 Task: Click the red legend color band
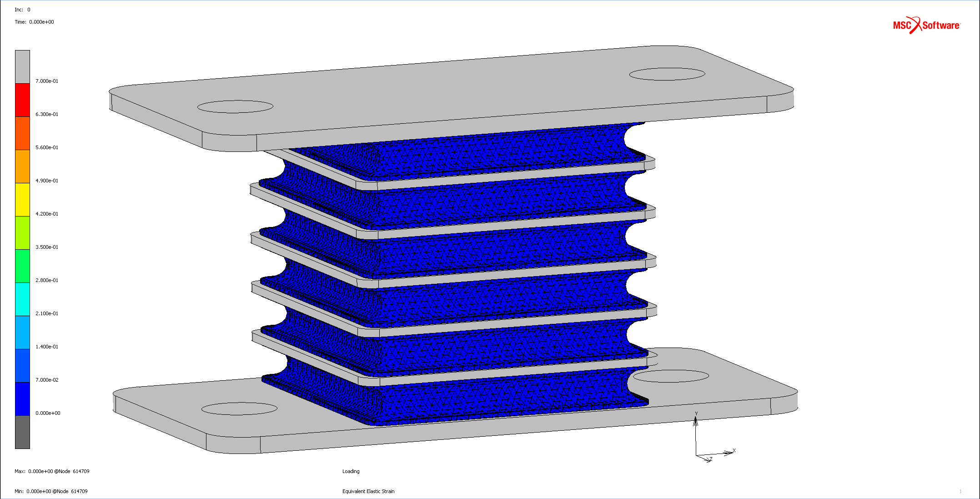[x=22, y=100]
